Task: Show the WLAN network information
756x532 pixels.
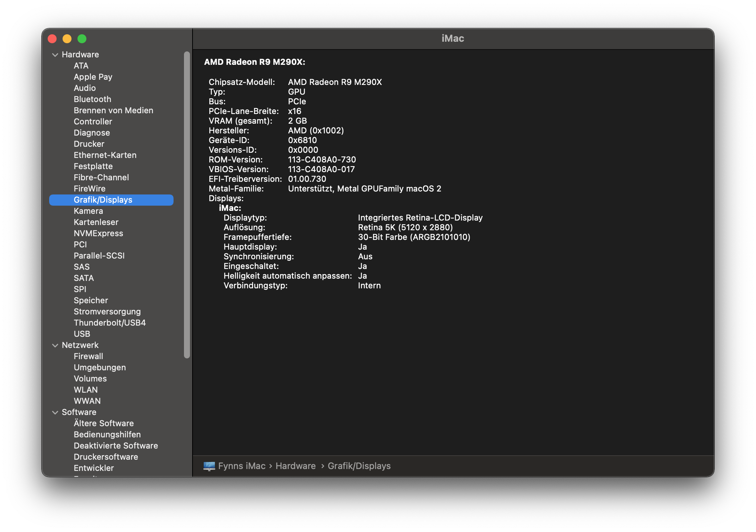Action: pyautogui.click(x=86, y=390)
